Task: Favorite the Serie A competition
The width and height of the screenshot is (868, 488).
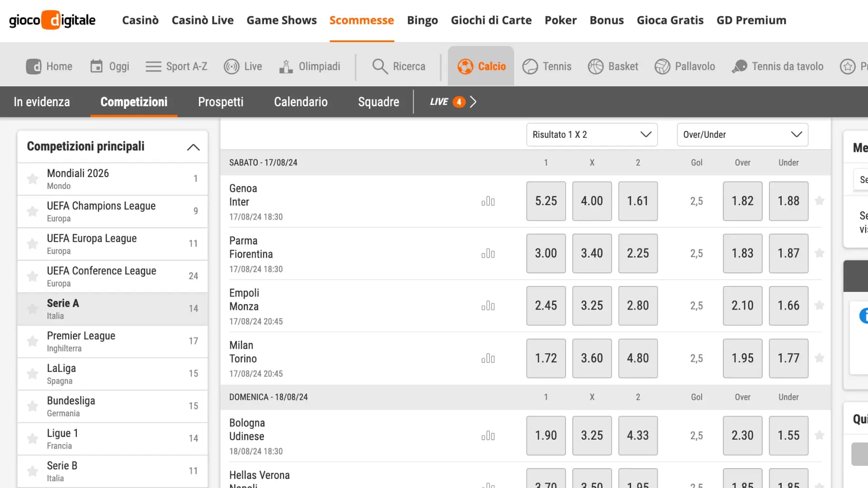Action: 32,309
